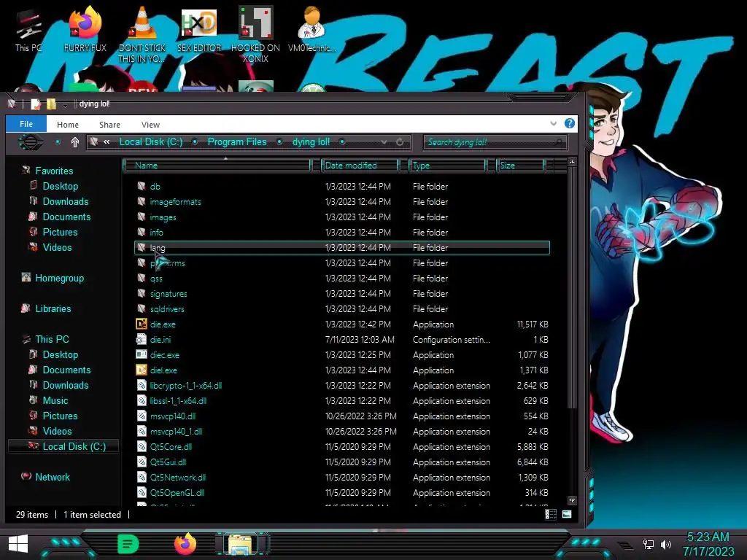Select This PC in navigation pane
This screenshot has width=747, height=560.
click(x=52, y=339)
